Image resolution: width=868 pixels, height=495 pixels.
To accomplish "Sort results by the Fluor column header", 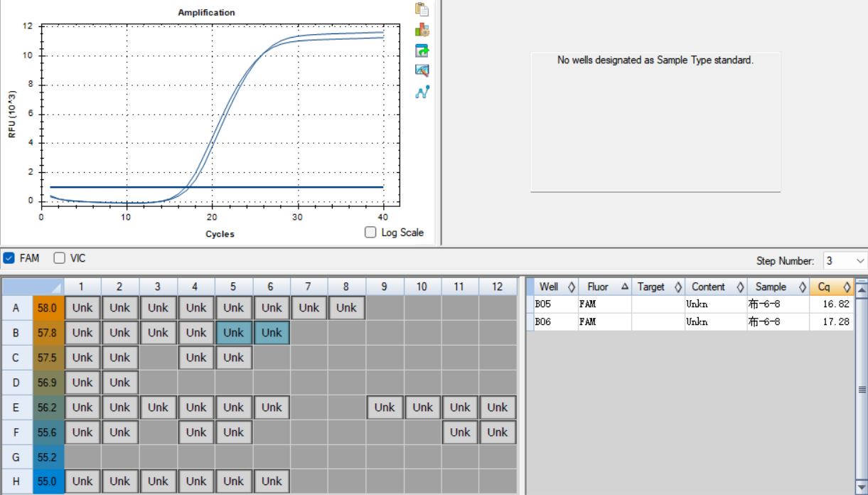I will pyautogui.click(x=604, y=287).
